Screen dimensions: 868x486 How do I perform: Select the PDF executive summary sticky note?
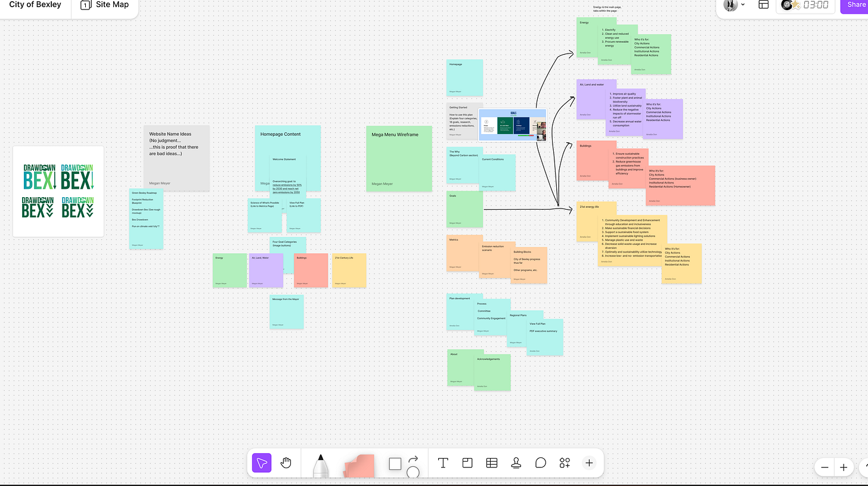(545, 337)
